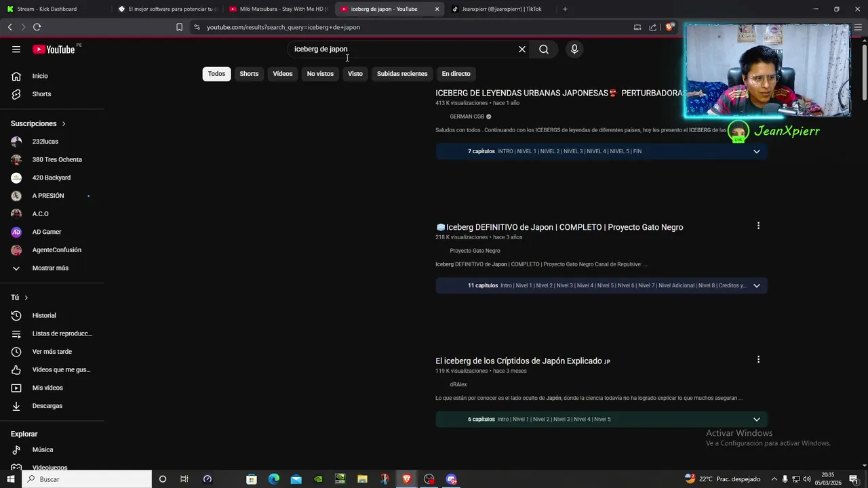Open ICEBERG DE LEYENDAS URBANAS JAPONESAS video
The image size is (868, 488).
559,93
